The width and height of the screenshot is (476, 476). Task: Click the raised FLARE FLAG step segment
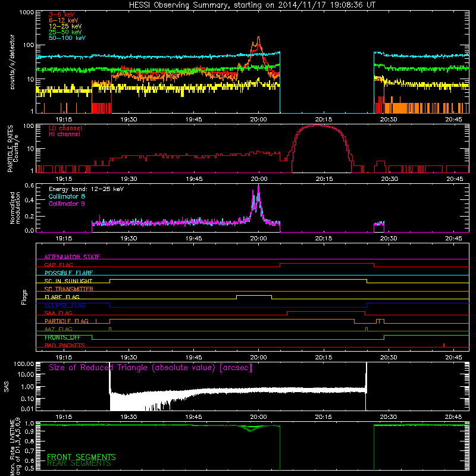(x=254, y=295)
